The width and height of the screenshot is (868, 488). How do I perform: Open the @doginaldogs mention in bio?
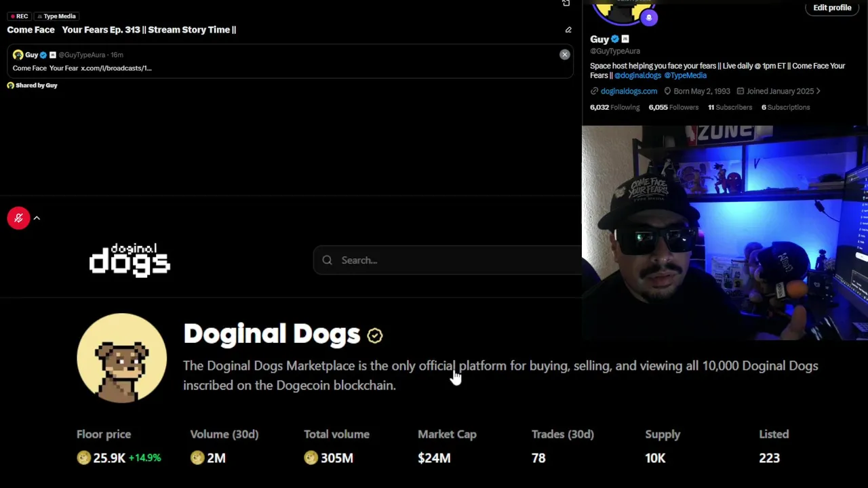[x=637, y=75]
